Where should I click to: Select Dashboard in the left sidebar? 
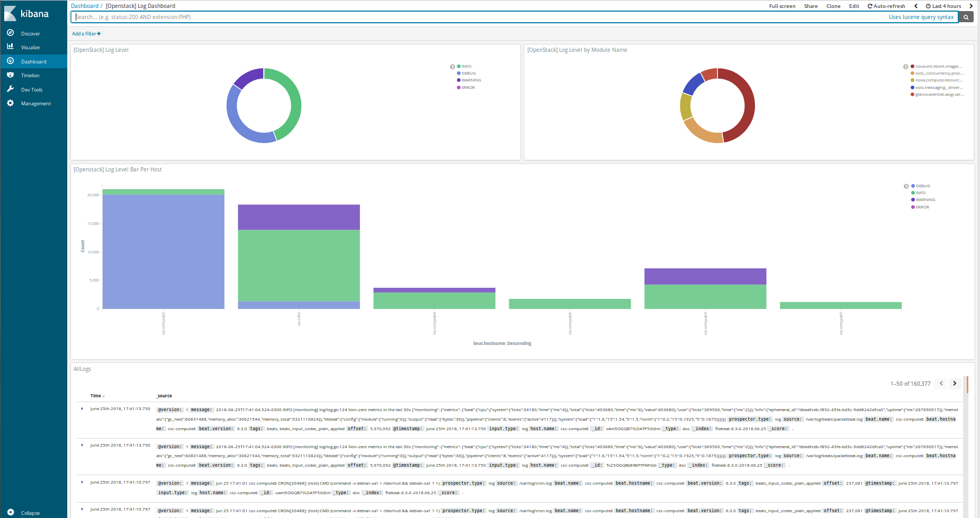(33, 61)
